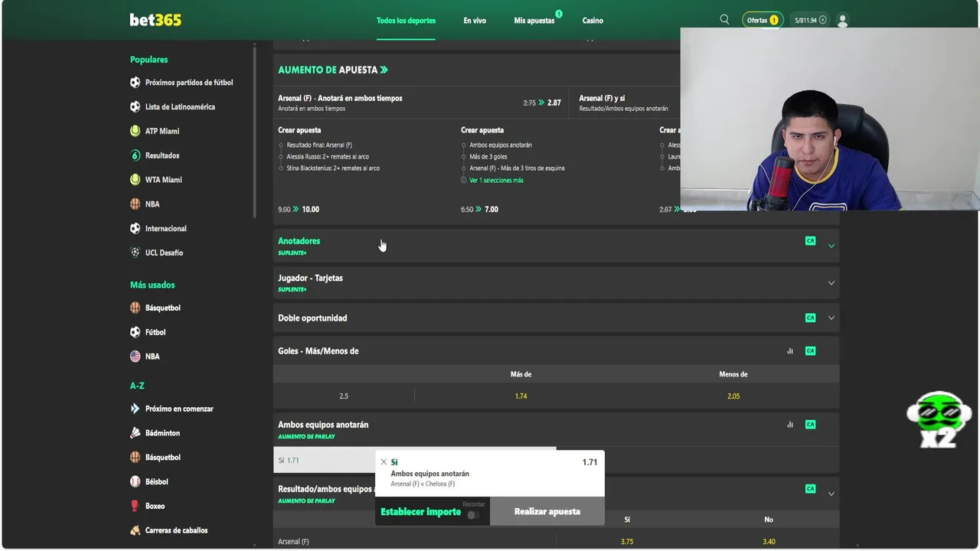Open the Ofertas button
Viewport: 980px width, 551px height.
[762, 20]
